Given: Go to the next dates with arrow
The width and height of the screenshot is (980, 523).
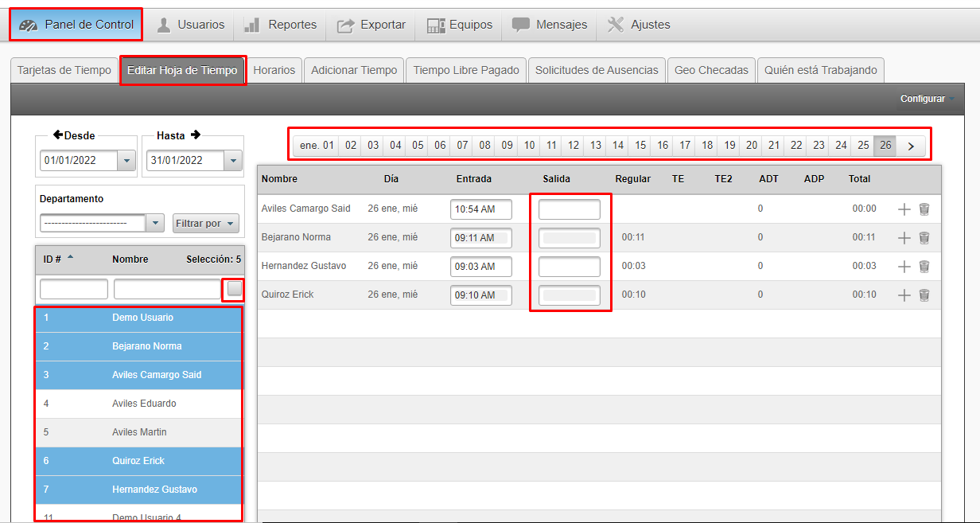Looking at the screenshot, I should click(911, 146).
